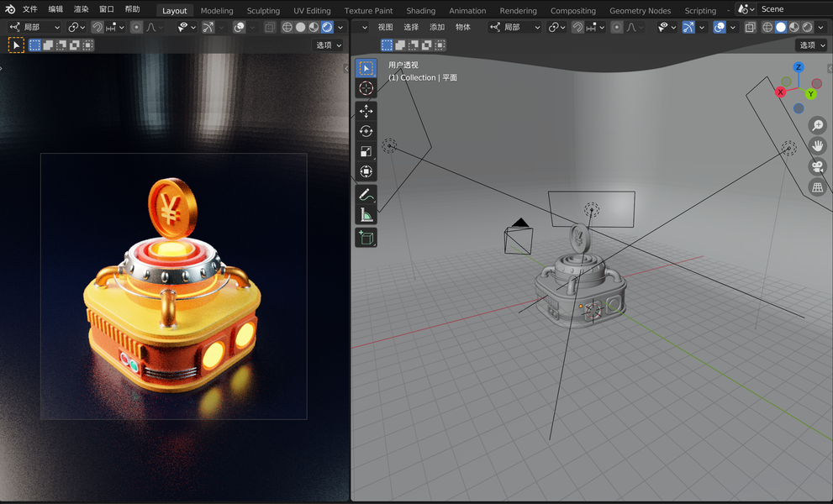This screenshot has height=504, width=833.
Task: Choose Set new selection mode in right viewport
Action: [387, 45]
